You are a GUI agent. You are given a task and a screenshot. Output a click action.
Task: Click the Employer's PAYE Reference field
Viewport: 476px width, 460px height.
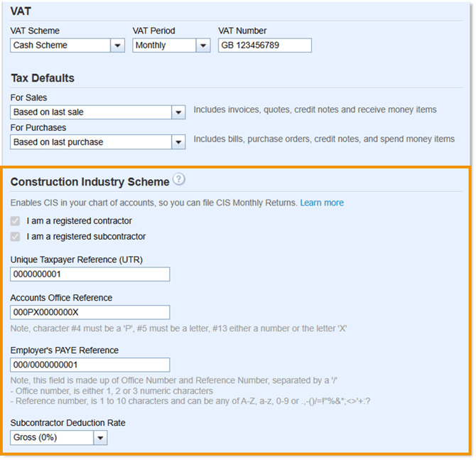click(x=90, y=365)
